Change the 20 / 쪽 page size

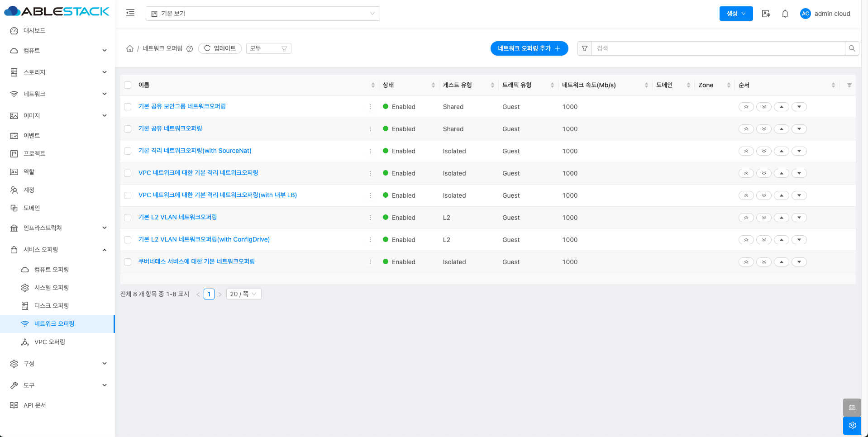(243, 294)
